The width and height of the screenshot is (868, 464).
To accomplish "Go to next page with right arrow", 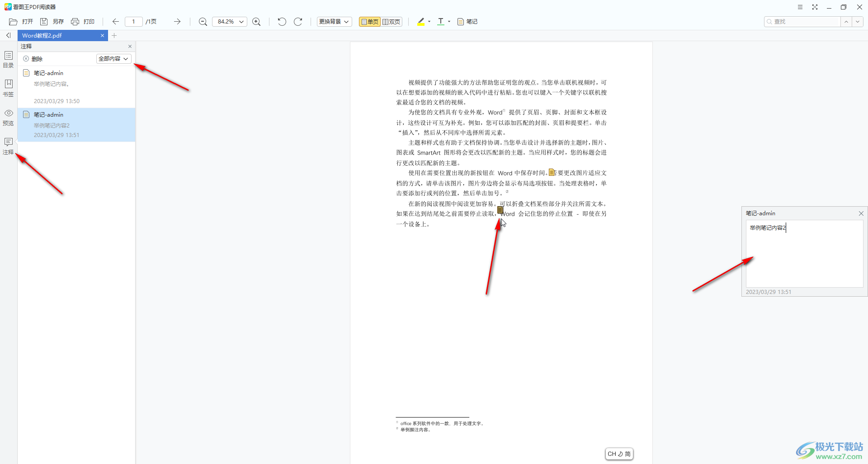I will click(177, 22).
